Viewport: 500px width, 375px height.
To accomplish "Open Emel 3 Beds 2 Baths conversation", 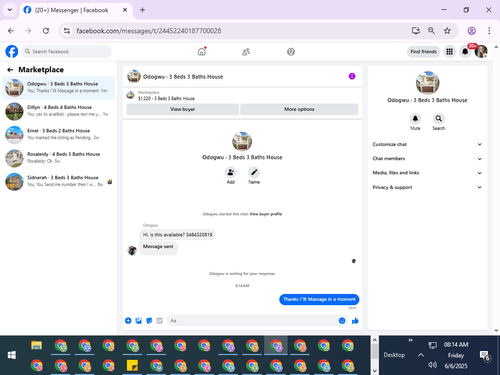I will tap(59, 134).
